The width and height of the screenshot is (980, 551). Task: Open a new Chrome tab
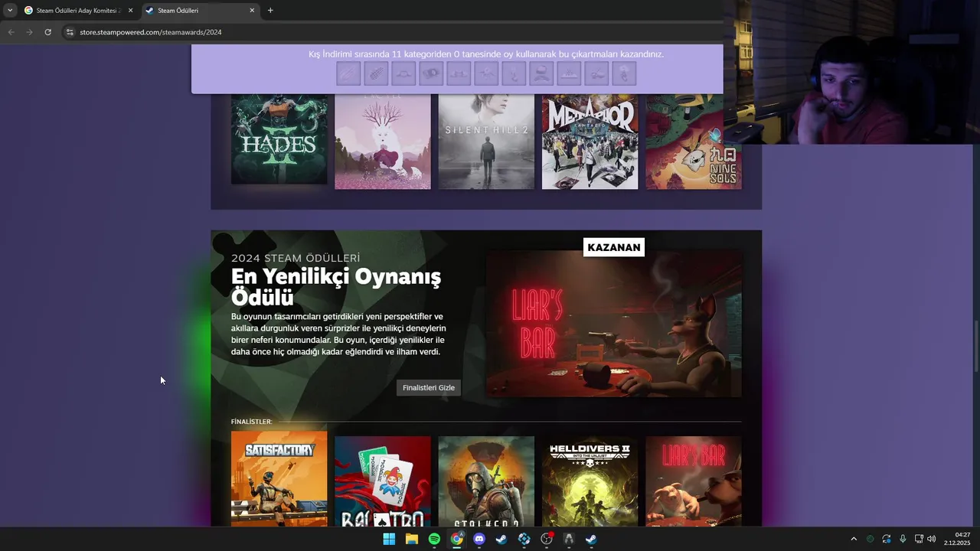270,11
